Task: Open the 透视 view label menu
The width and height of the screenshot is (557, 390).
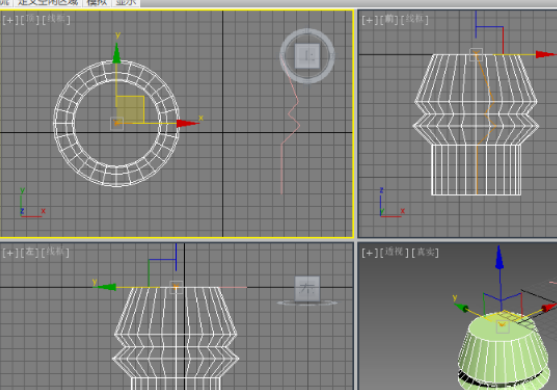Action: (x=394, y=253)
